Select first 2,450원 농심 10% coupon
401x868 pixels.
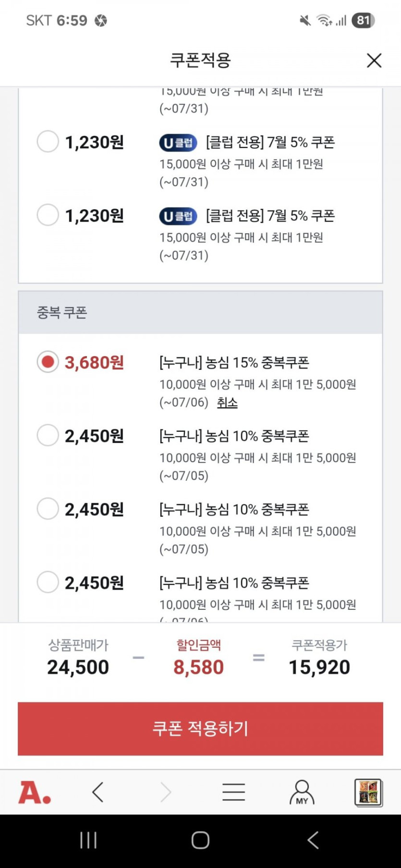(48, 435)
